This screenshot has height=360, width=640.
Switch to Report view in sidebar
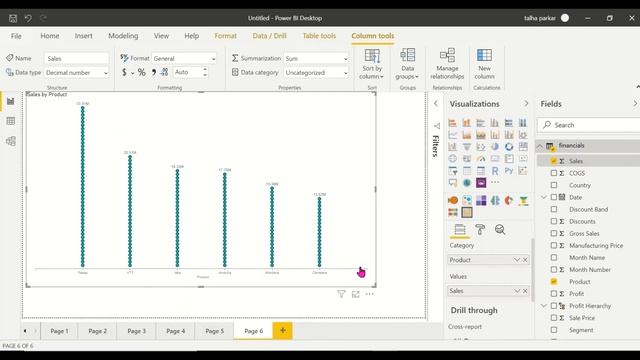[11, 101]
